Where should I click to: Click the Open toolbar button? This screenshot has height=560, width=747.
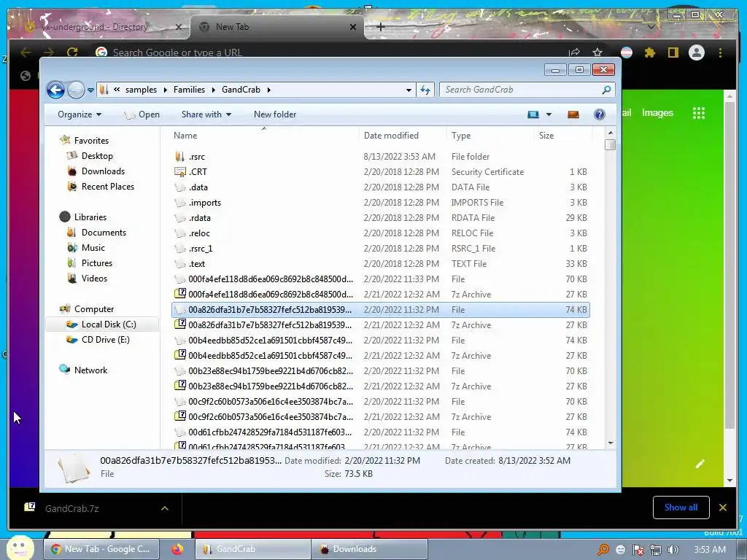click(x=142, y=114)
